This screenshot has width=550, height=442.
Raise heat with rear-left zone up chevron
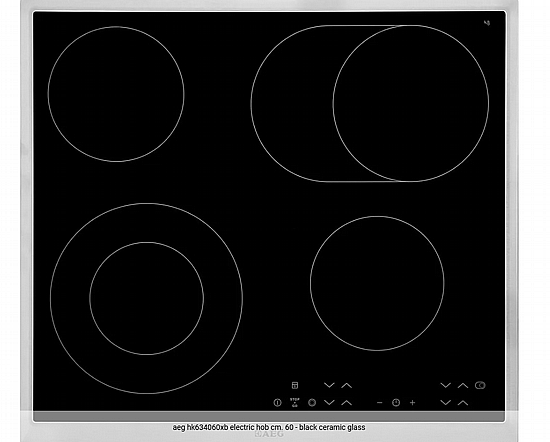pyautogui.click(x=346, y=385)
